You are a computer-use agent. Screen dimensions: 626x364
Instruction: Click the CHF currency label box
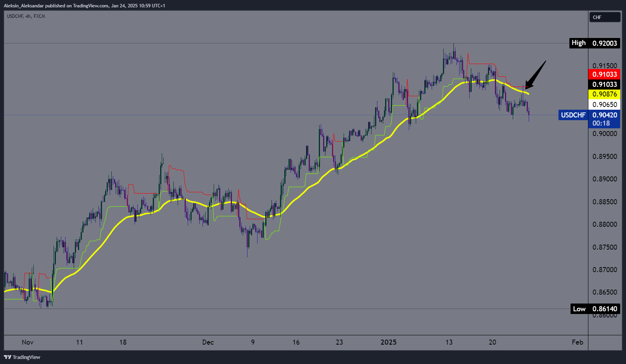point(605,17)
